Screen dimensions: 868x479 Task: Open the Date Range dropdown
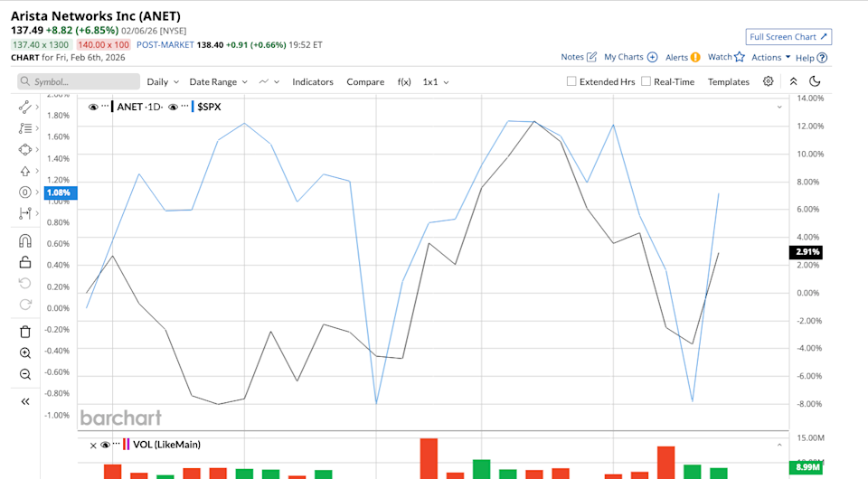pos(218,82)
